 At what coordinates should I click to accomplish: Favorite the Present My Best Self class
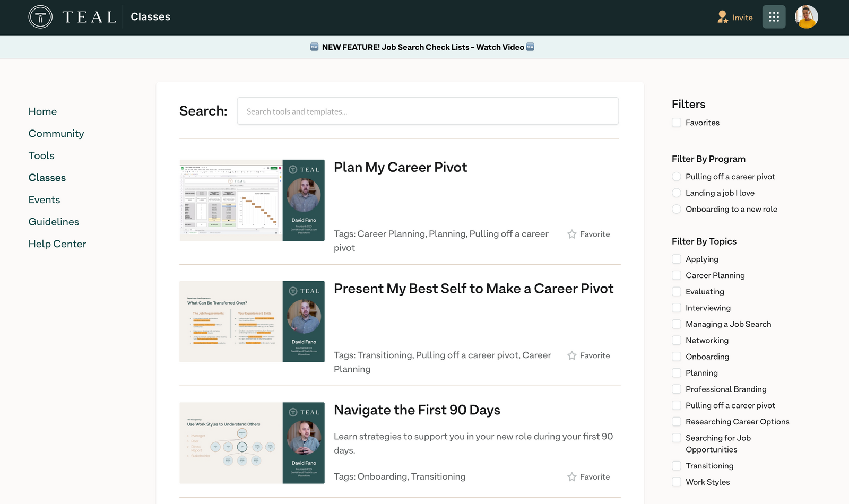tap(588, 355)
